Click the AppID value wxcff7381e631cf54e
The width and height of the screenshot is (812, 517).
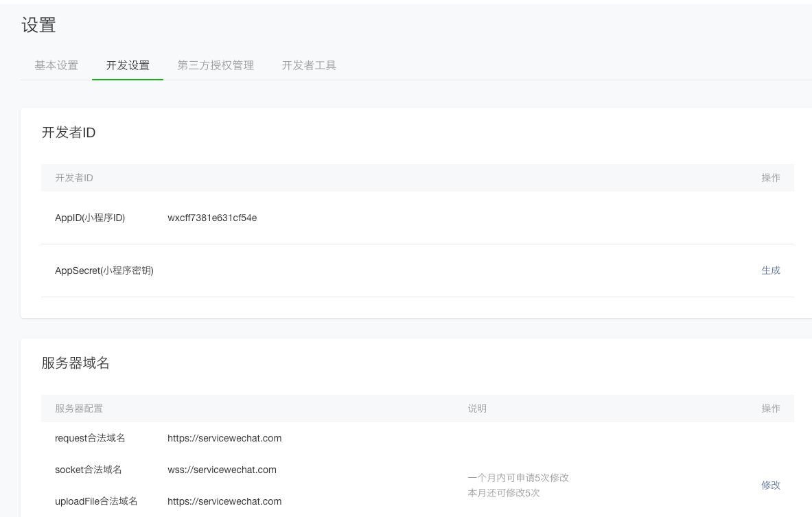212,218
